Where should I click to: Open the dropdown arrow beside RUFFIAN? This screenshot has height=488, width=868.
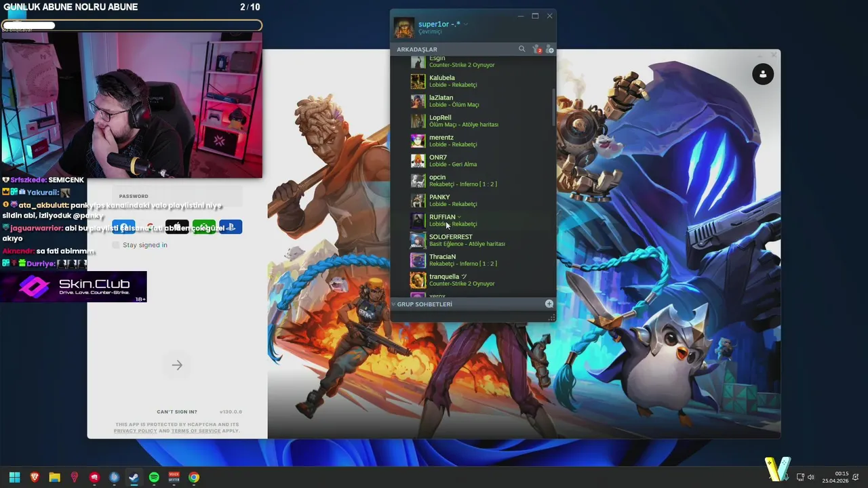459,217
